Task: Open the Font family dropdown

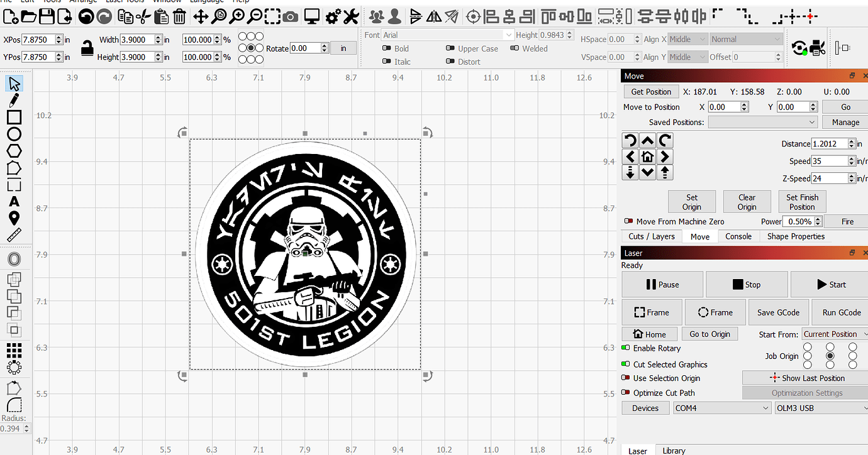Action: [507, 35]
